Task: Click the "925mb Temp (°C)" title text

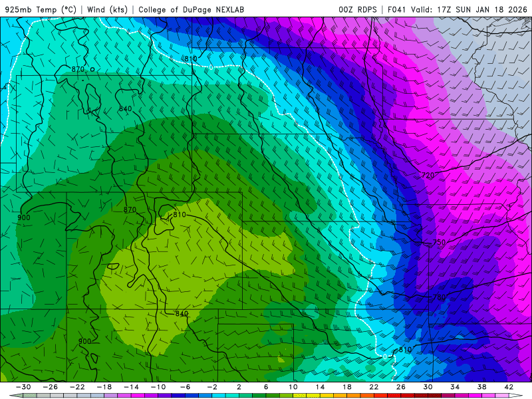Action: 41,9
